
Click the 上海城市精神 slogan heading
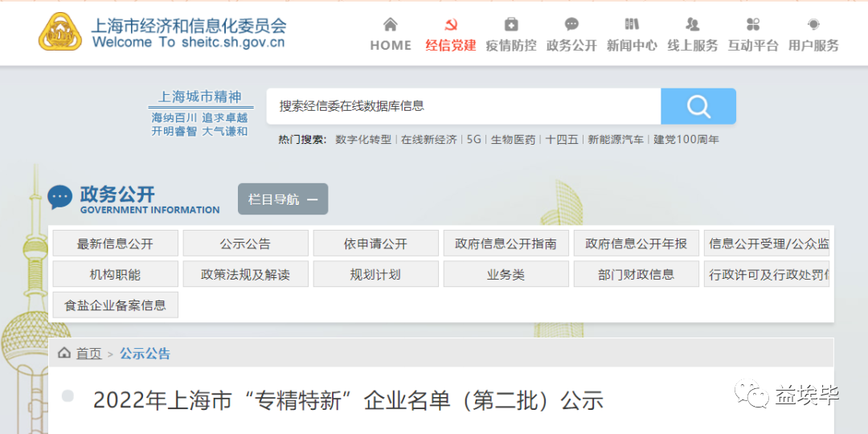(200, 97)
